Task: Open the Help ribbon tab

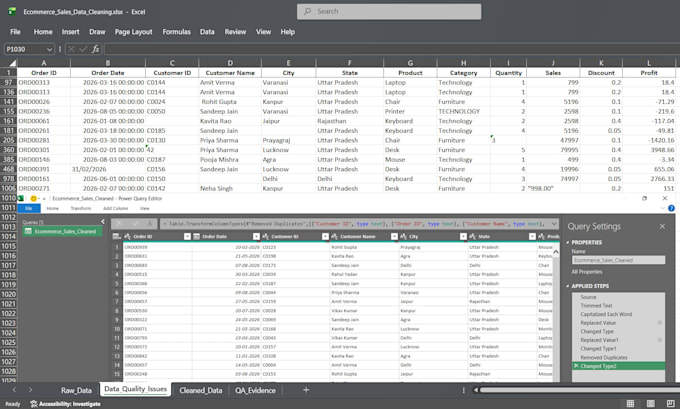Action: click(x=288, y=32)
